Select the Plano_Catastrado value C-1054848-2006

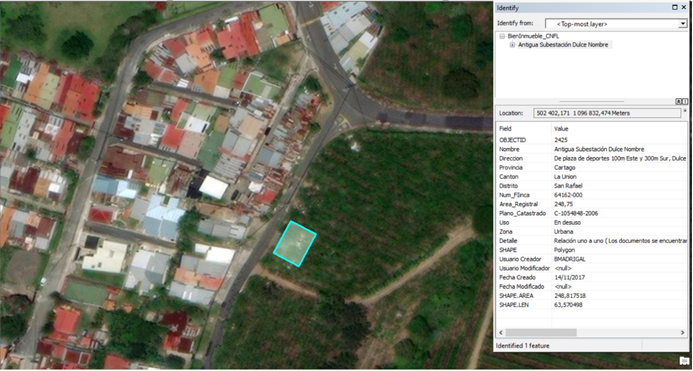[576, 213]
